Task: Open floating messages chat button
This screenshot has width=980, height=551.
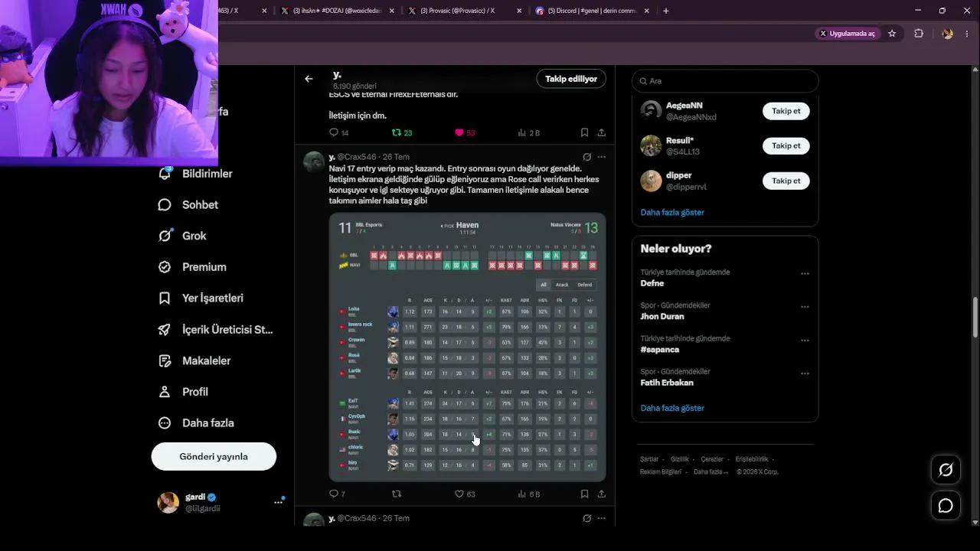Action: point(946,506)
